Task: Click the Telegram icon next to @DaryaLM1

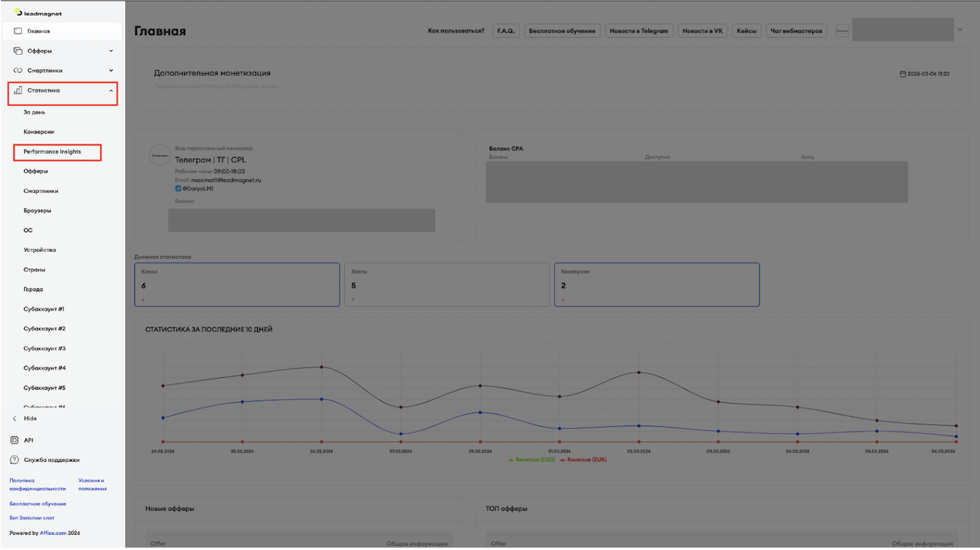Action: coord(178,188)
